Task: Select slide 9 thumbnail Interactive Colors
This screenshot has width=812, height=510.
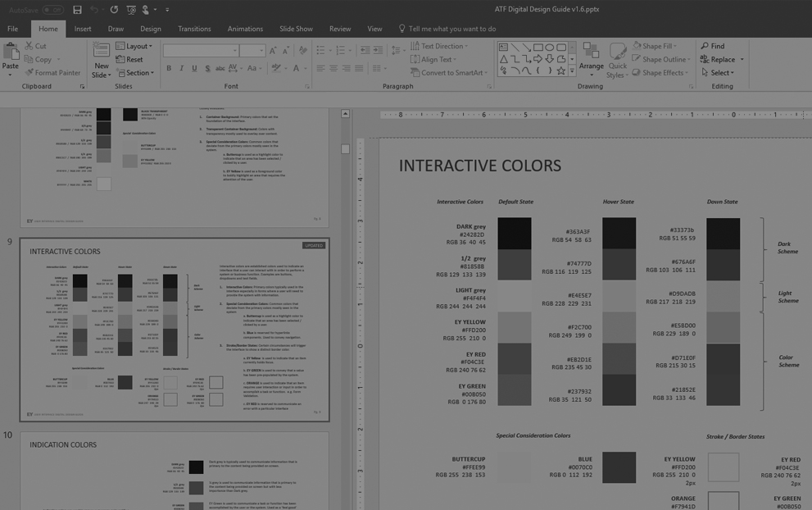Action: point(175,330)
